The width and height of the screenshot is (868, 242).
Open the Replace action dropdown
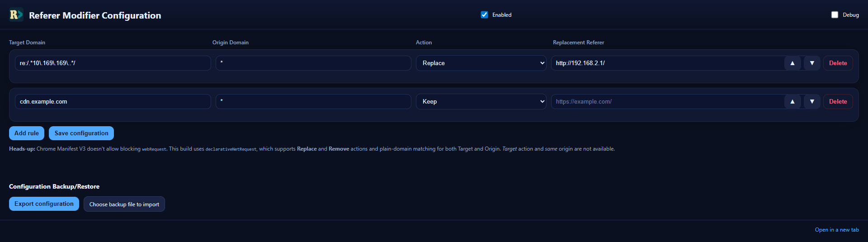point(481,63)
